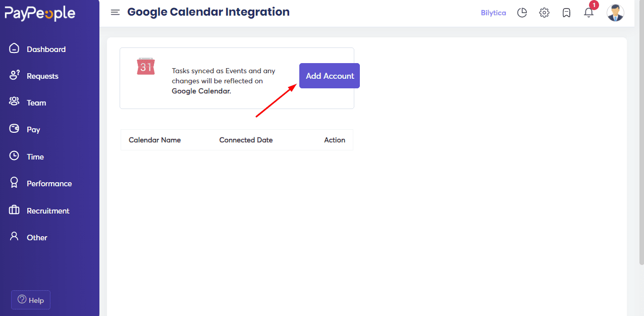
Task: Navigate to Performance
Action: (49, 184)
